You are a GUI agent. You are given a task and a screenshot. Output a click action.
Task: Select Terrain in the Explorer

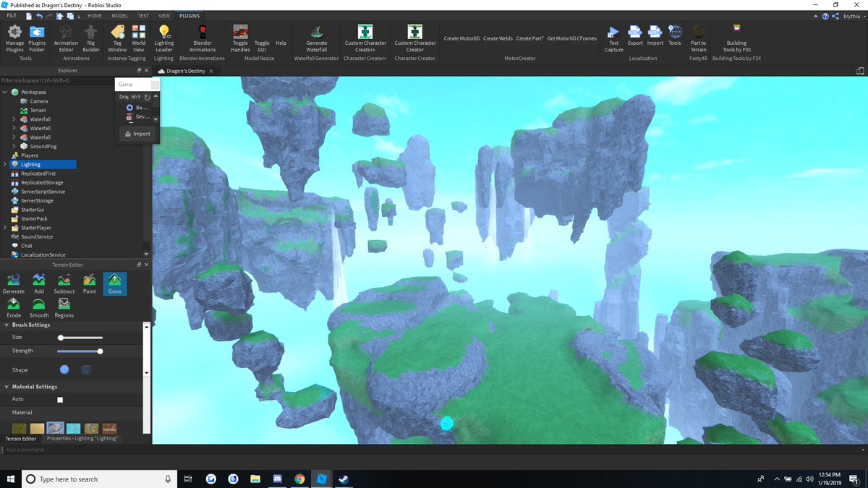coord(38,111)
